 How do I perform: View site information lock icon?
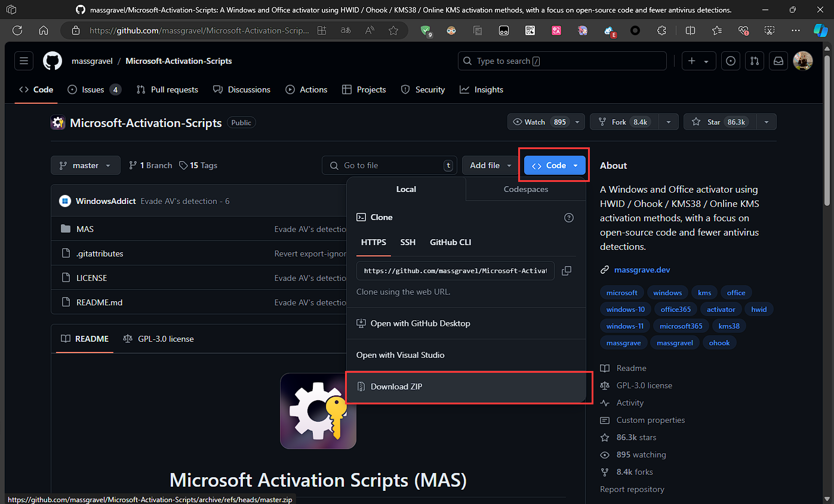[75, 30]
